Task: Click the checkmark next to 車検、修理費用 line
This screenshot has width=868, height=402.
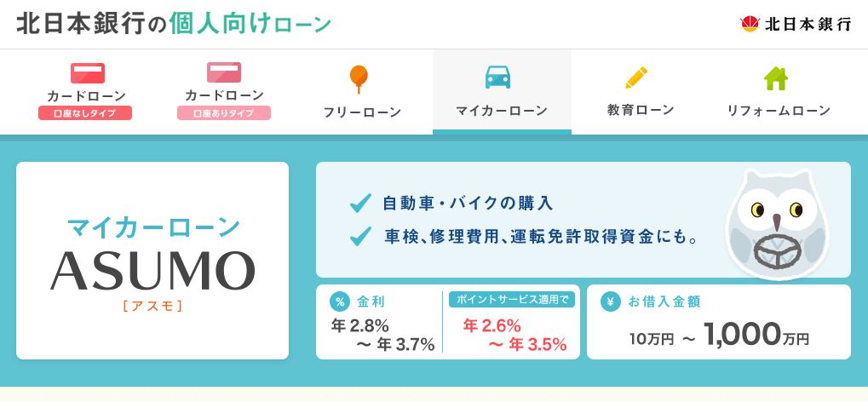Action: pyautogui.click(x=360, y=237)
